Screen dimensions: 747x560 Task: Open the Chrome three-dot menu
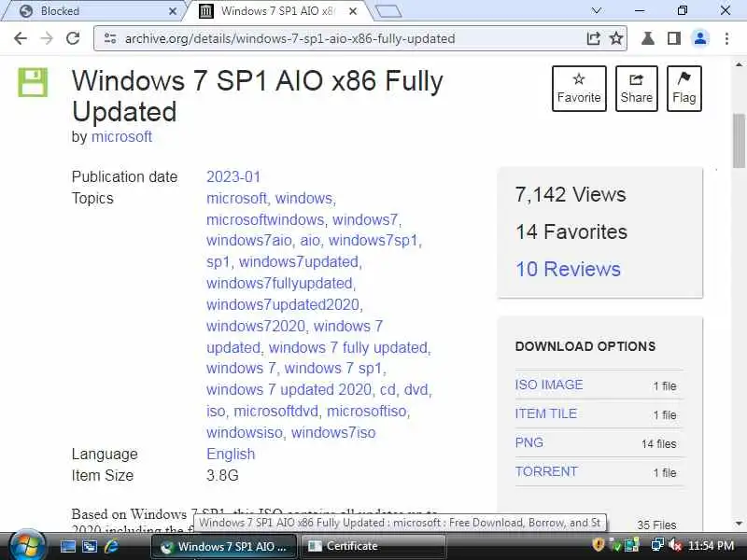[x=726, y=38]
